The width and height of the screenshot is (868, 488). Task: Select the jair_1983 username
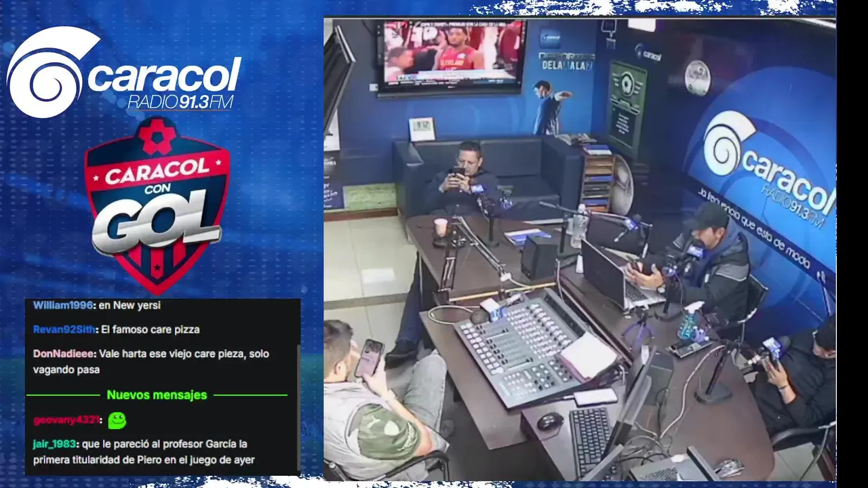[x=54, y=444]
